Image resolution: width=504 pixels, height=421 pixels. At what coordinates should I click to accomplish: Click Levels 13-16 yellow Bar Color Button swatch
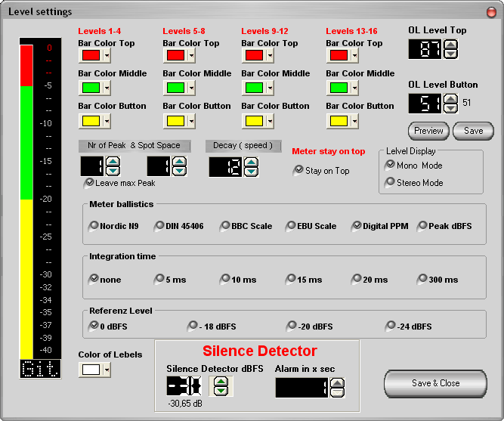coord(337,121)
